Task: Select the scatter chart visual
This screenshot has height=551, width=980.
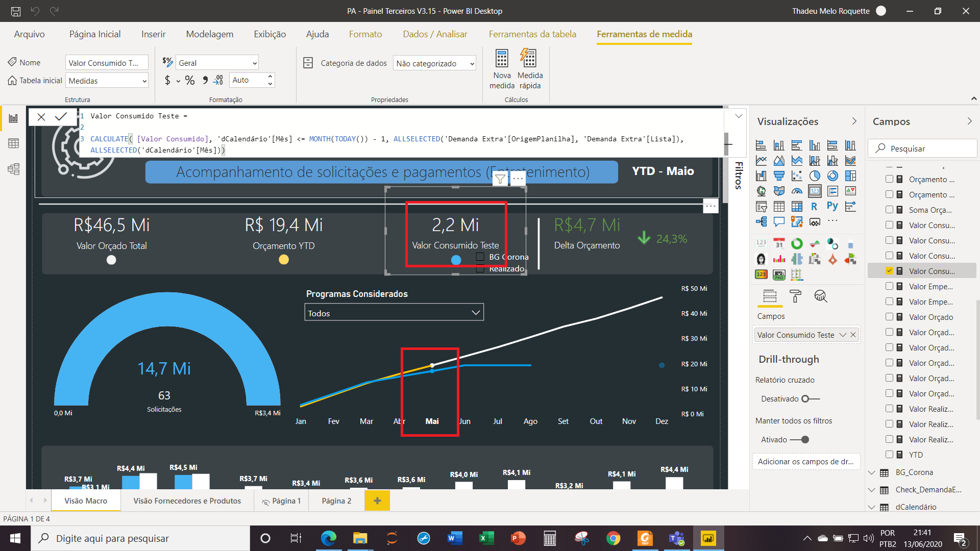Action: pos(797,176)
